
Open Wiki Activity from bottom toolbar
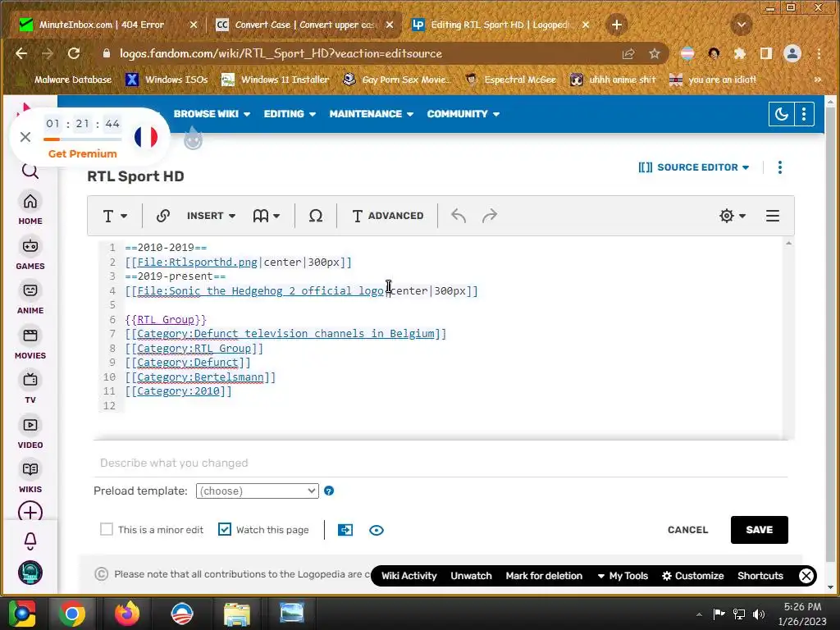(409, 576)
